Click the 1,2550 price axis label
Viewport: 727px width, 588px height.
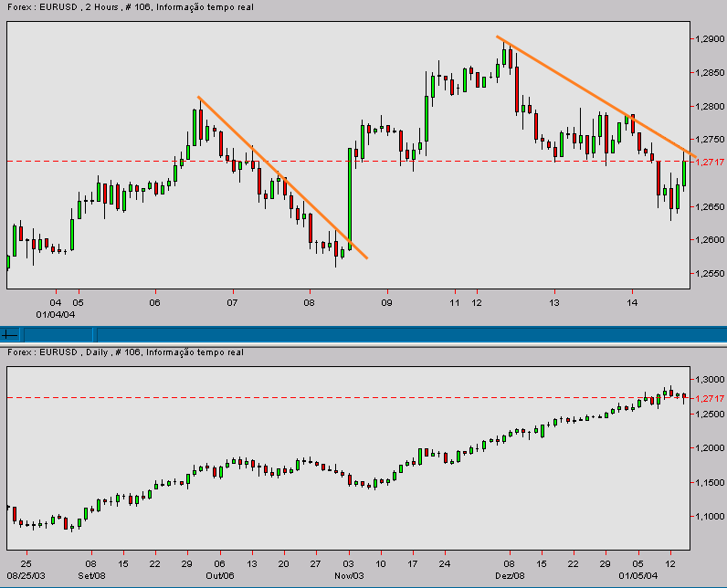(x=710, y=274)
